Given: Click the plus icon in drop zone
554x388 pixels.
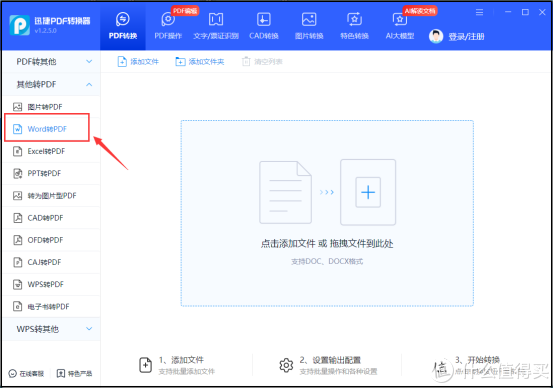Looking at the screenshot, I should (x=368, y=192).
